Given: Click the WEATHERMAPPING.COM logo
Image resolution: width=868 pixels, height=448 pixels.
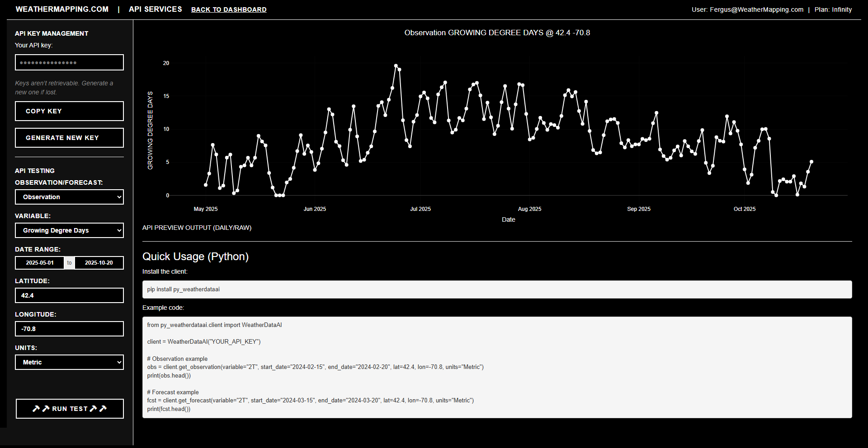Looking at the screenshot, I should tap(62, 9).
